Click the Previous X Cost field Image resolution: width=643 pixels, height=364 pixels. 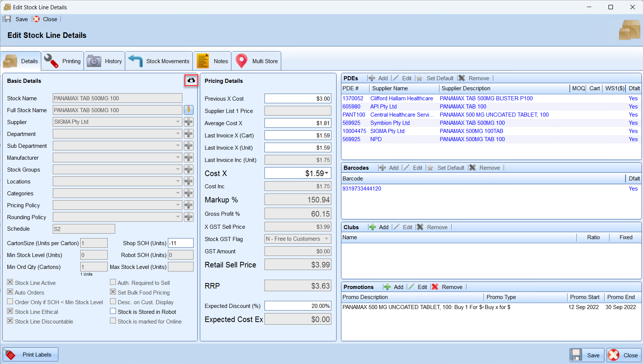point(298,98)
